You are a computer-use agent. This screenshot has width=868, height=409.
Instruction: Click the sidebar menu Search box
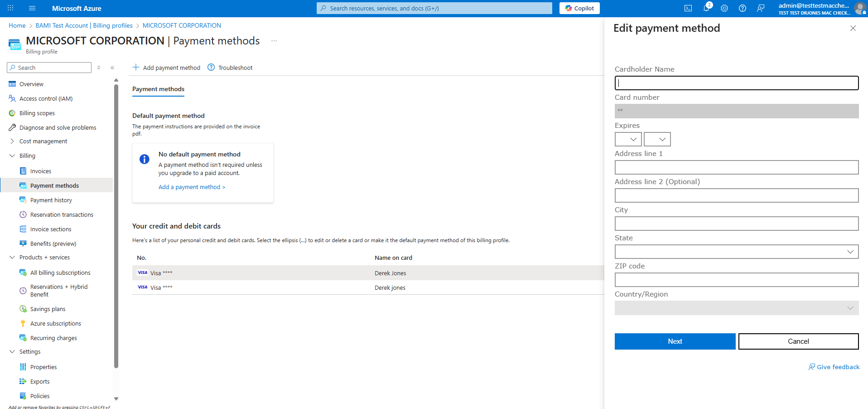49,68
